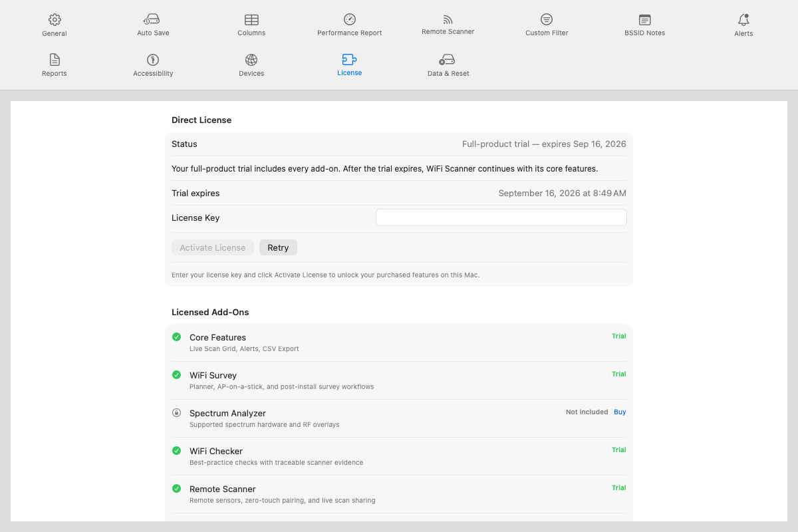Click the lock icon beside Spectrum Analyzer
The height and width of the screenshot is (532, 798).
pyautogui.click(x=176, y=412)
